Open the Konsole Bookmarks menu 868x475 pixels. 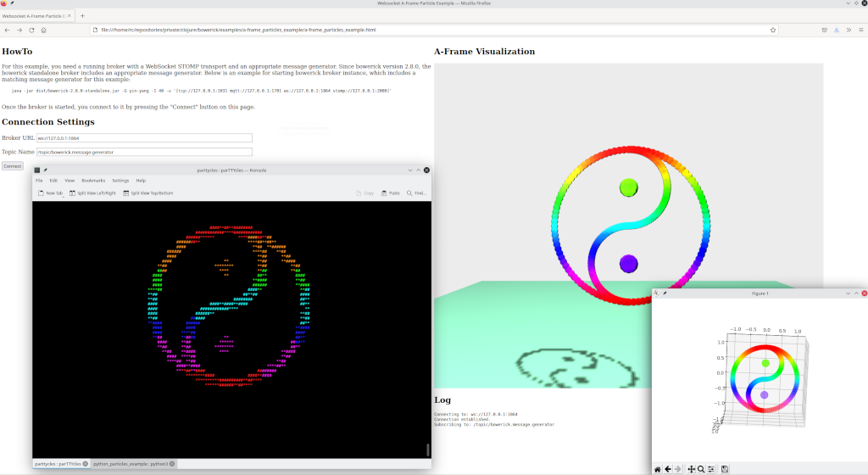coord(93,181)
